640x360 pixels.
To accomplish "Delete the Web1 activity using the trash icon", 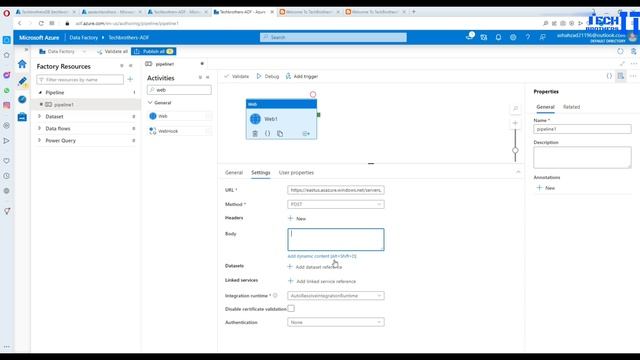I will pyautogui.click(x=255, y=133).
